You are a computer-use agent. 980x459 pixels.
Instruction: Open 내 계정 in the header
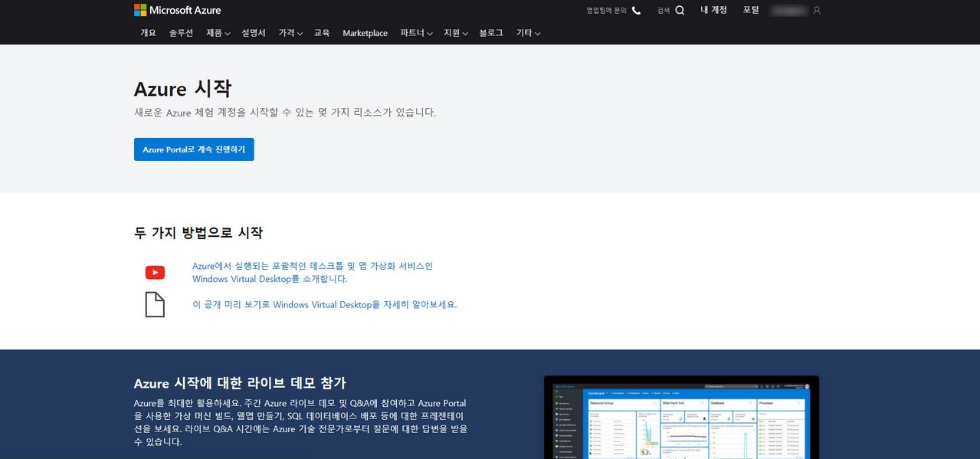pos(713,10)
